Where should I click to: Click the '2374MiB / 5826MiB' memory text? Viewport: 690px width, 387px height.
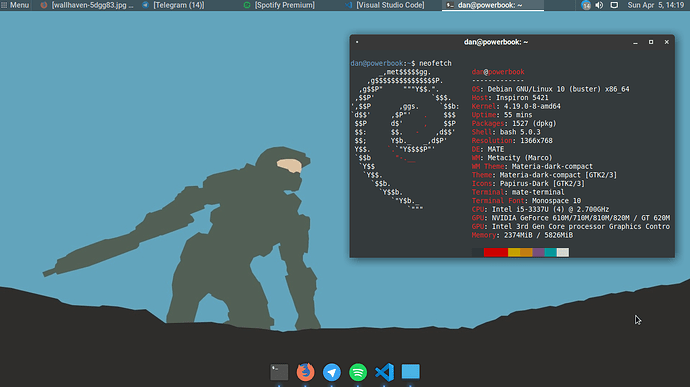point(538,236)
